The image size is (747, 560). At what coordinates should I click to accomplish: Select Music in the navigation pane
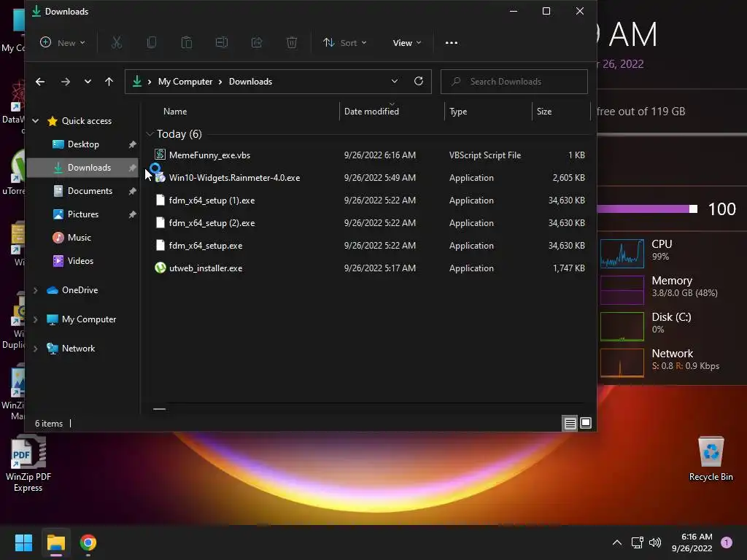pos(83,238)
